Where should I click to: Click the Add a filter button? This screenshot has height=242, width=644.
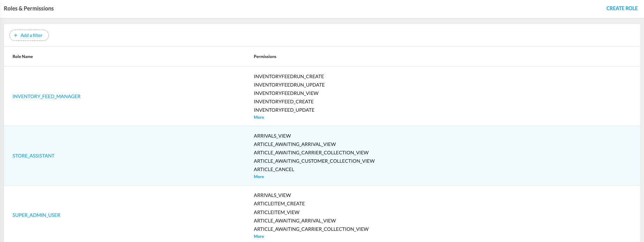[29, 35]
